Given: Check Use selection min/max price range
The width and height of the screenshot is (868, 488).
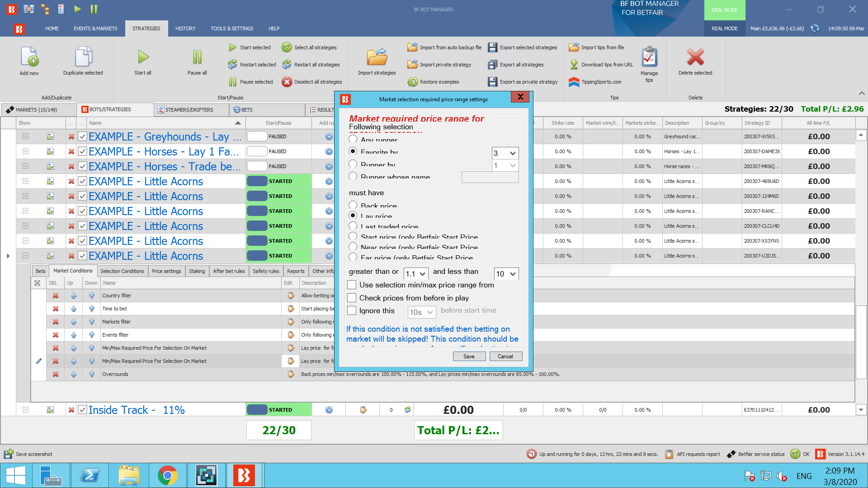Looking at the screenshot, I should pos(352,285).
